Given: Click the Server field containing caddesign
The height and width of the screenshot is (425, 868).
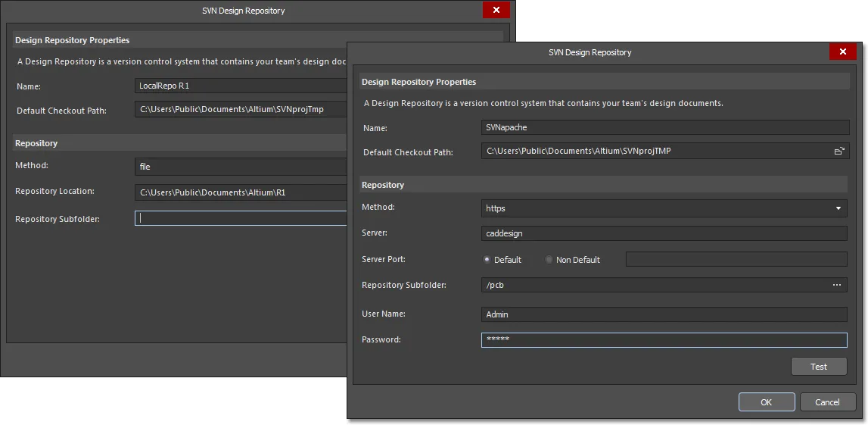Looking at the screenshot, I should [664, 233].
